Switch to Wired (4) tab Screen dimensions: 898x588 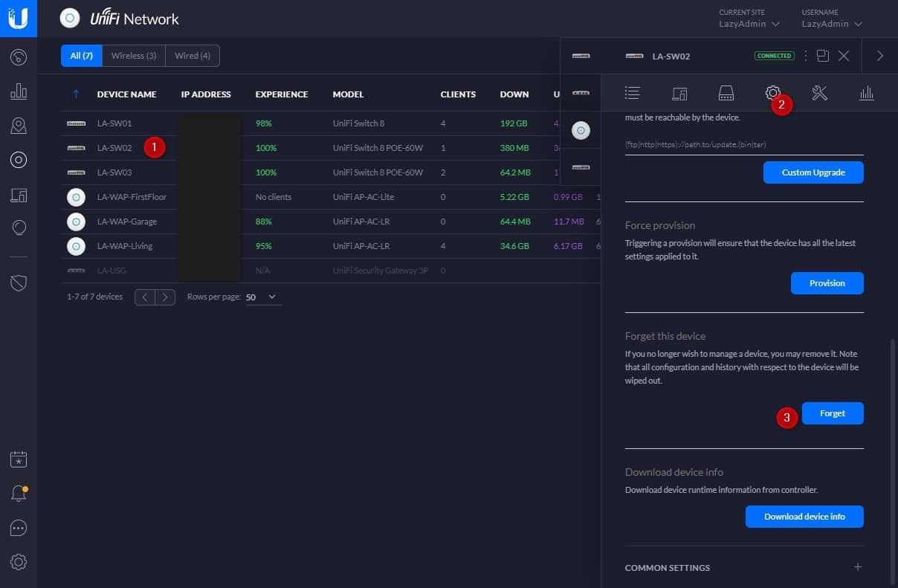click(x=193, y=56)
